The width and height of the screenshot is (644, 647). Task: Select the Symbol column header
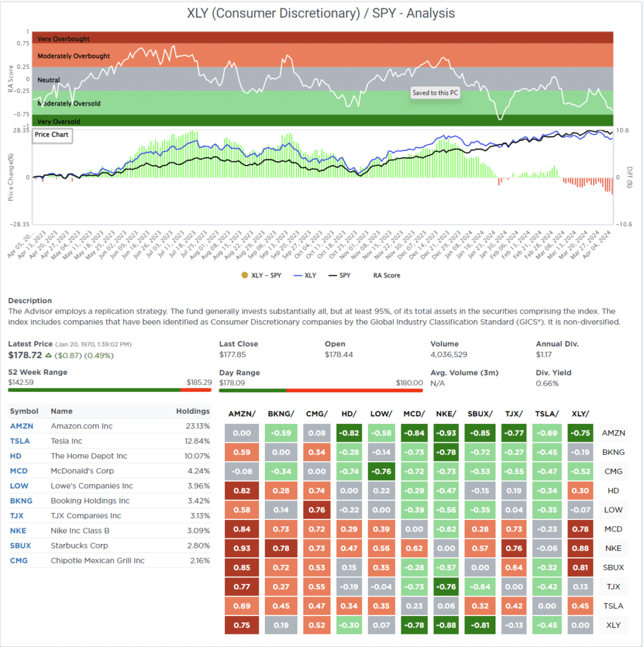(x=24, y=411)
